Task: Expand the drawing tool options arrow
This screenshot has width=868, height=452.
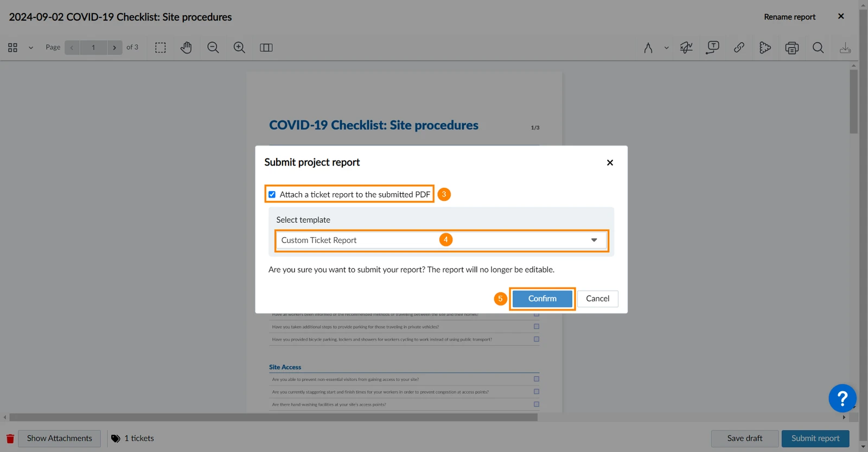Action: [x=666, y=48]
